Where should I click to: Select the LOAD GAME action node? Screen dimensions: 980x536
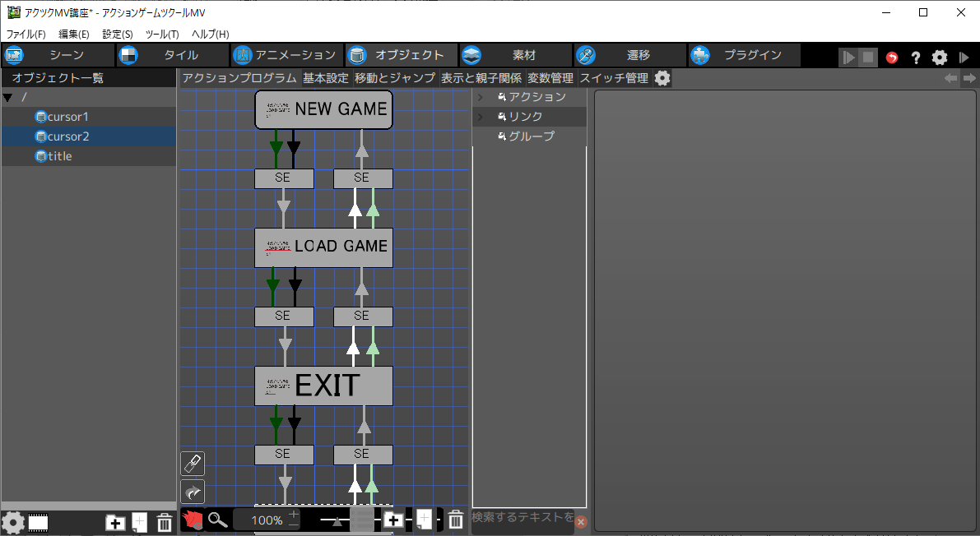[323, 247]
